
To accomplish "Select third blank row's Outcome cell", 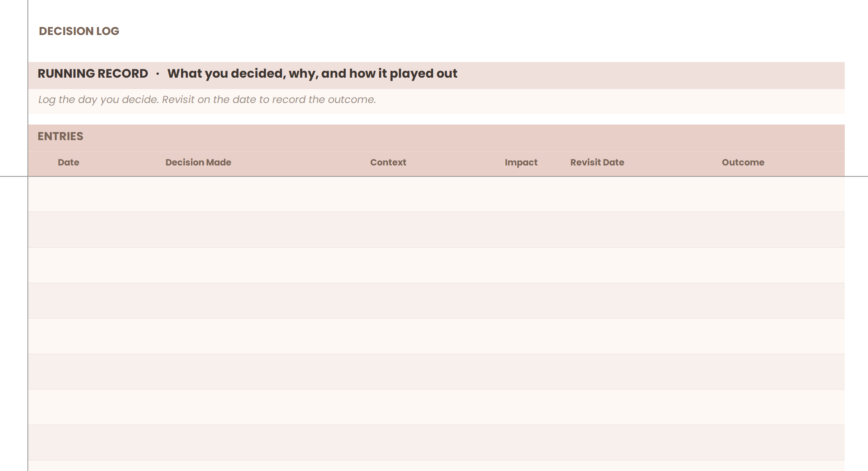I will click(x=743, y=265).
